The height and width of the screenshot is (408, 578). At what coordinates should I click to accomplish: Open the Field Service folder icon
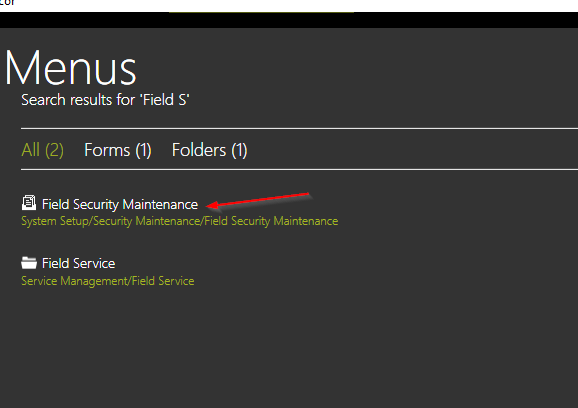click(x=29, y=263)
